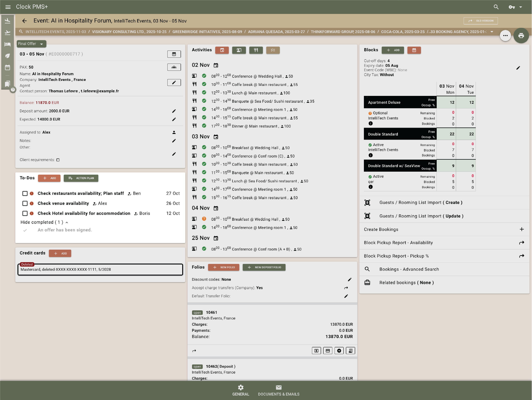
Task: Open the General tab at the bottom
Action: tap(241, 390)
